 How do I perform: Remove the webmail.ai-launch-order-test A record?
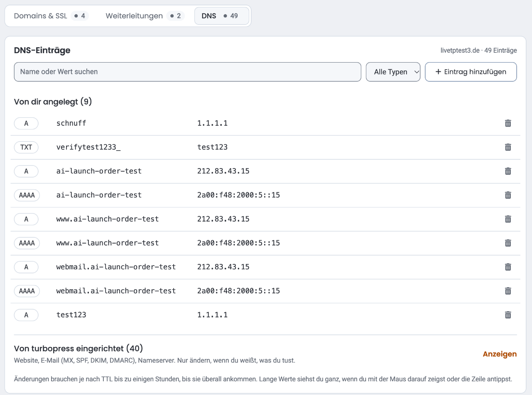(507, 267)
